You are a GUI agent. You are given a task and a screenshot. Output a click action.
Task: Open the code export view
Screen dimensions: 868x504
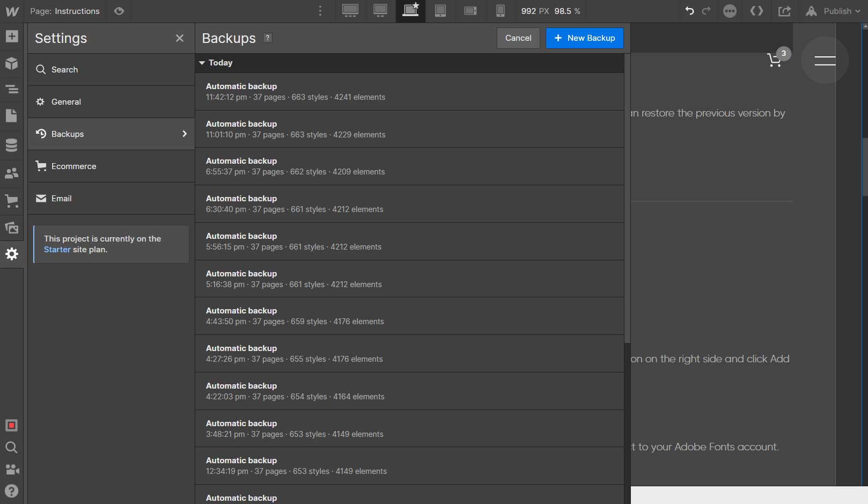click(756, 11)
